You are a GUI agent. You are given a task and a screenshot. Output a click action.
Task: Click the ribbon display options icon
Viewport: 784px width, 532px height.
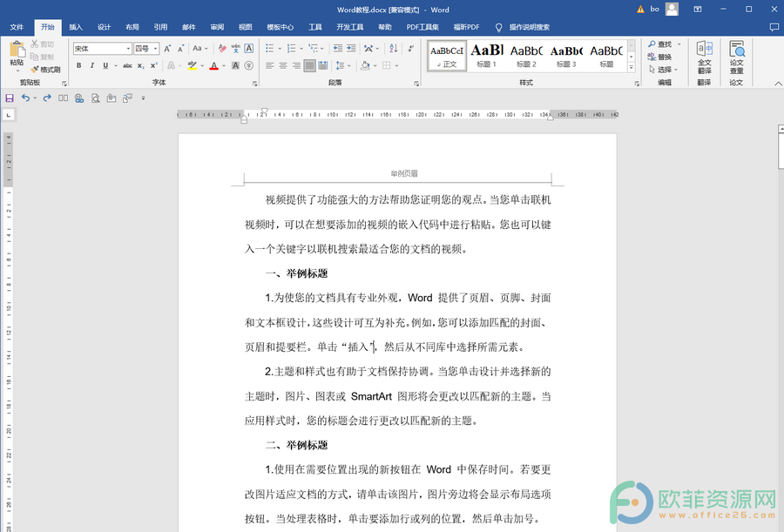click(698, 9)
